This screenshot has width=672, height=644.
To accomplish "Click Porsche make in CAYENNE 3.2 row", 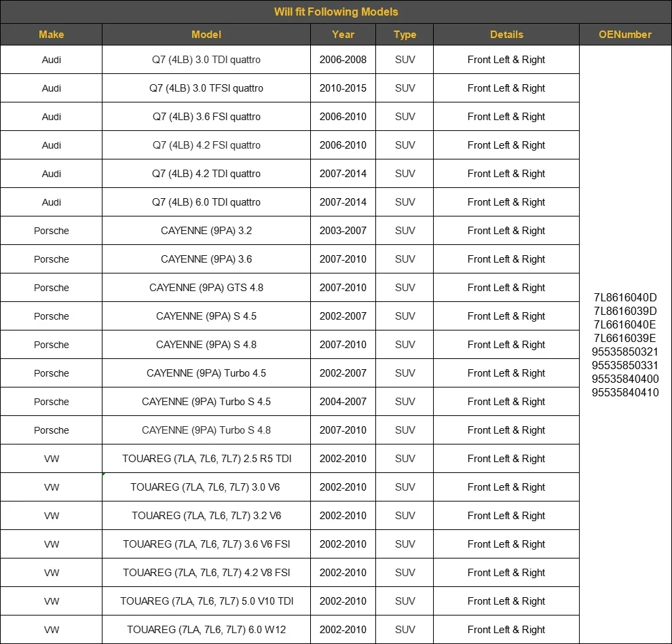I will point(52,231).
